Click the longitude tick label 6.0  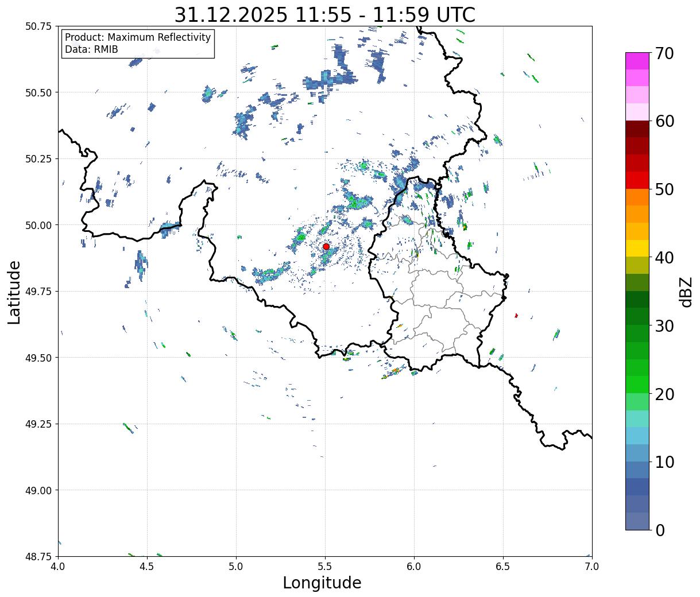414,566
